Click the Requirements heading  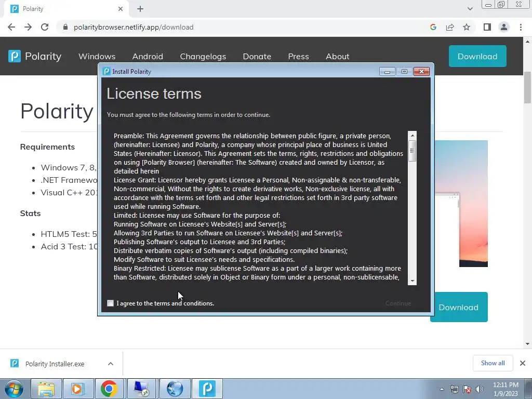(47, 147)
